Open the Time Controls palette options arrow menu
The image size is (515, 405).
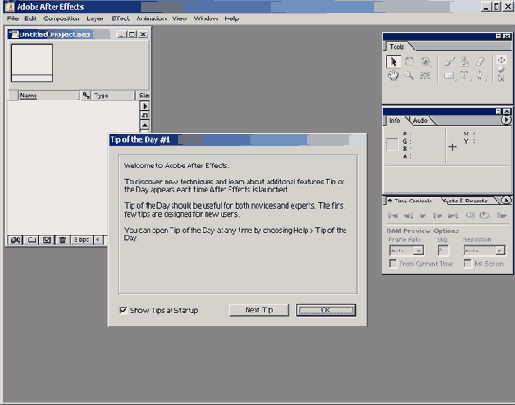[506, 200]
